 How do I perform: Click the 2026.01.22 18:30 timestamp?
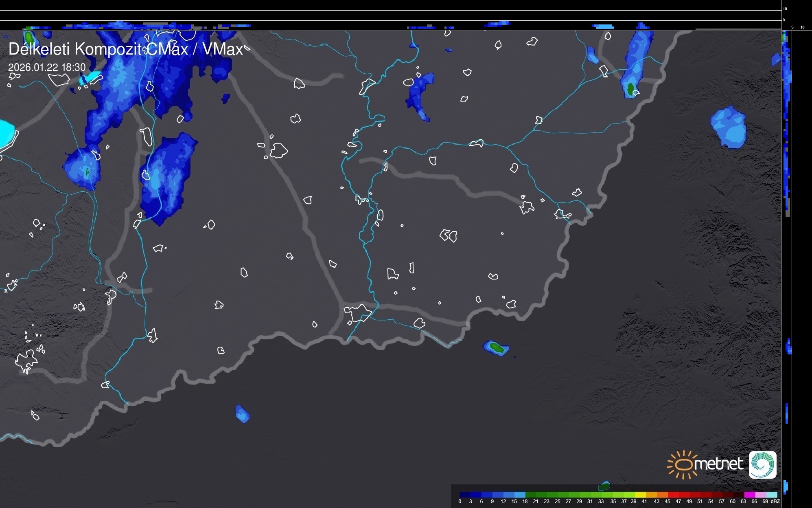(x=47, y=67)
